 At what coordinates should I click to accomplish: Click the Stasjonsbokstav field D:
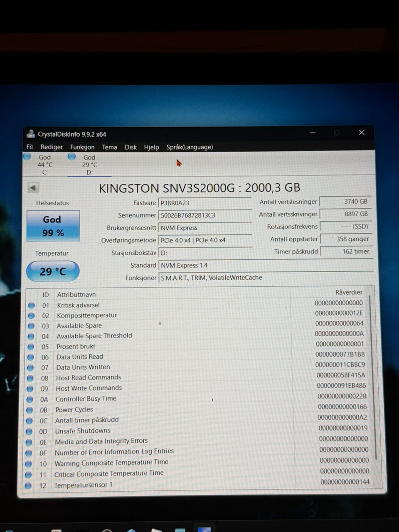coord(205,253)
